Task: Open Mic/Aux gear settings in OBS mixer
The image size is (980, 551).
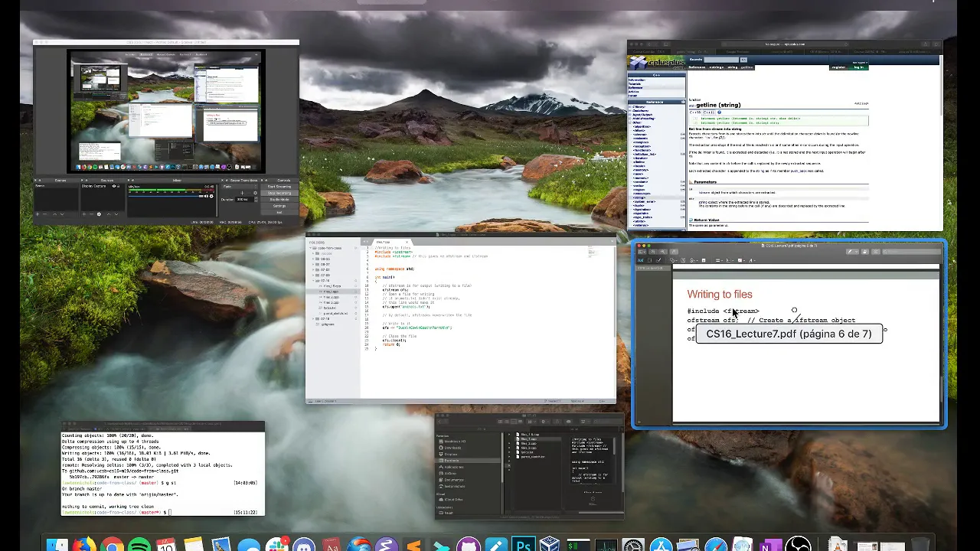Action: point(211,196)
